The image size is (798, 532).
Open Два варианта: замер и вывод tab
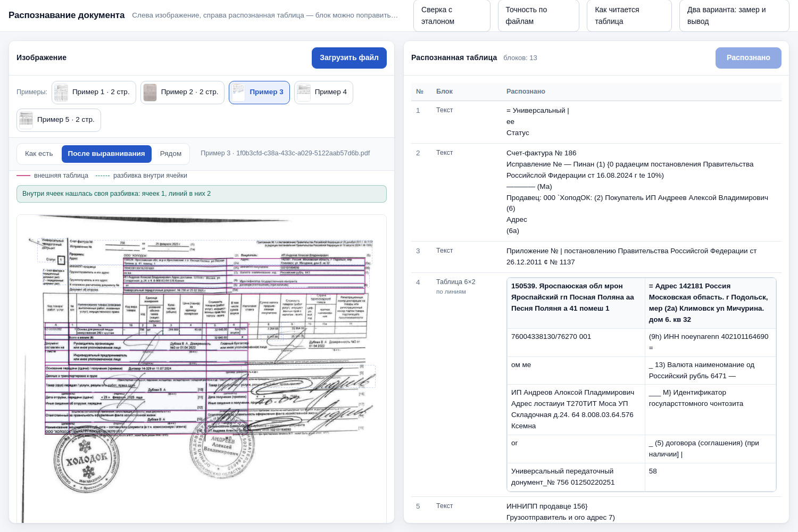pyautogui.click(x=734, y=15)
